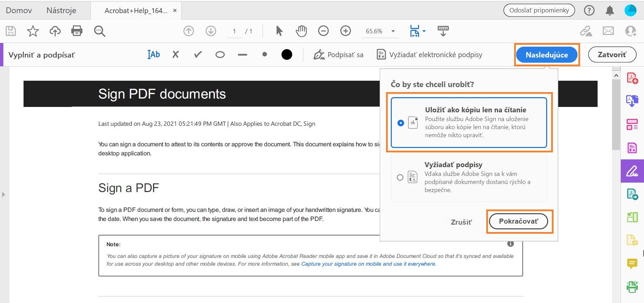Expand the fit page options arrow
The width and height of the screenshot is (644, 303).
click(424, 31)
